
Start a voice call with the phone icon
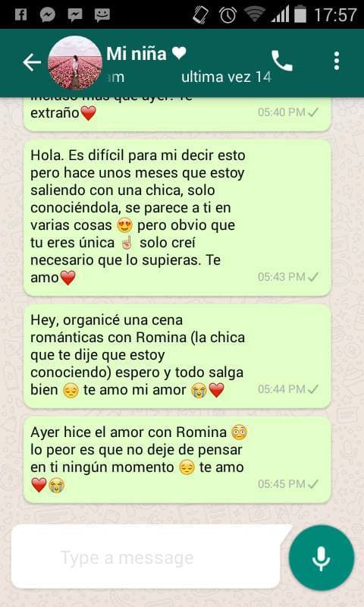[x=282, y=61]
